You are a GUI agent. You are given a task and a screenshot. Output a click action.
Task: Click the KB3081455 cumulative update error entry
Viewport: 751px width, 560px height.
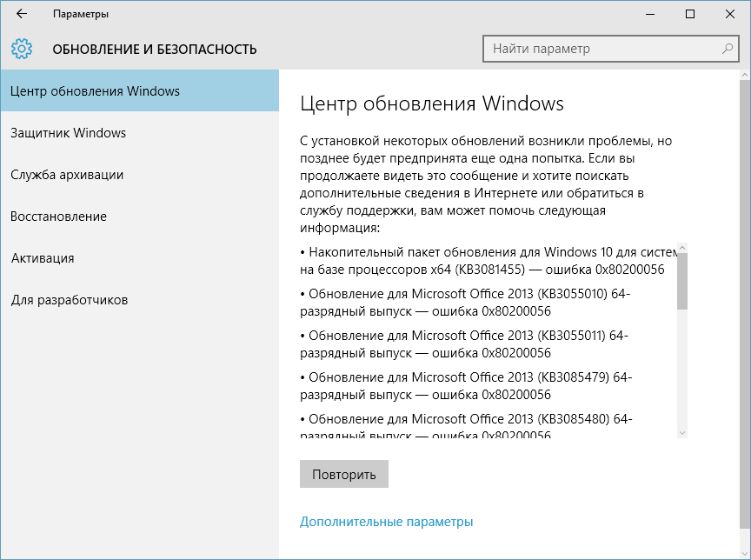coord(488,261)
